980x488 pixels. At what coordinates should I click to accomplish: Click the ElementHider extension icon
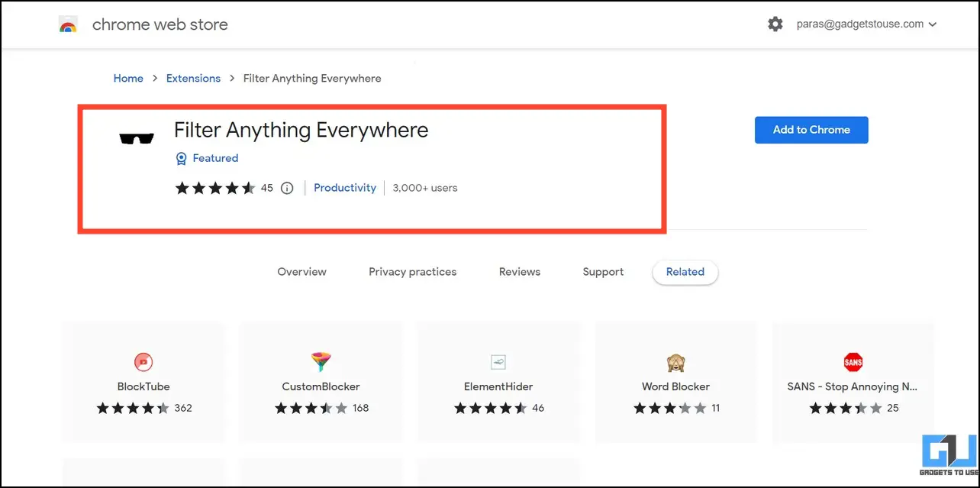coord(498,362)
